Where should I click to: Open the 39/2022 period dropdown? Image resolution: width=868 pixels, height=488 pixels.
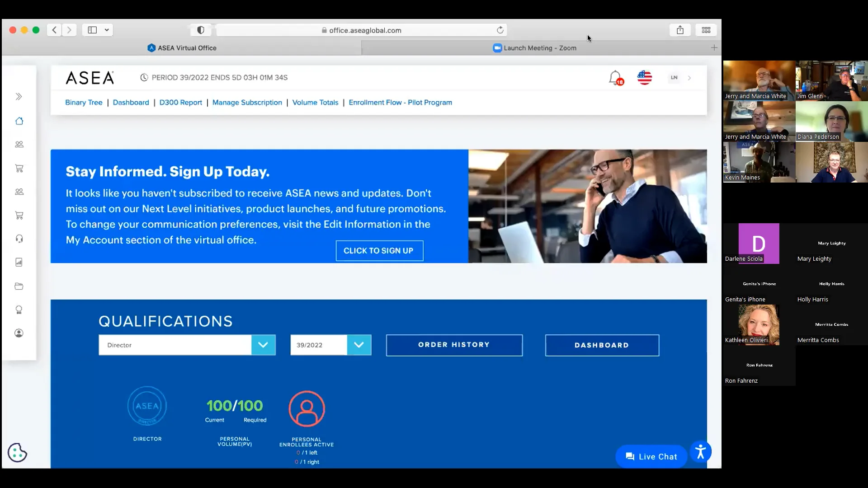tap(359, 345)
